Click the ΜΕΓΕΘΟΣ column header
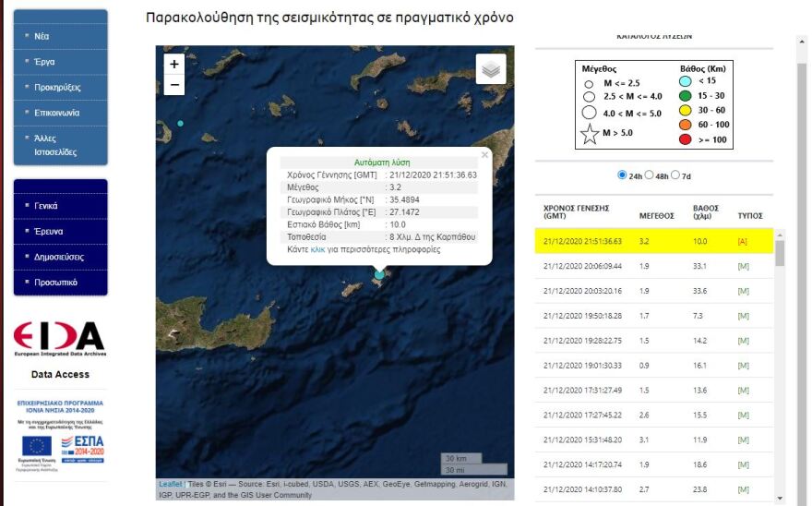The width and height of the screenshot is (812, 506). pos(657,216)
